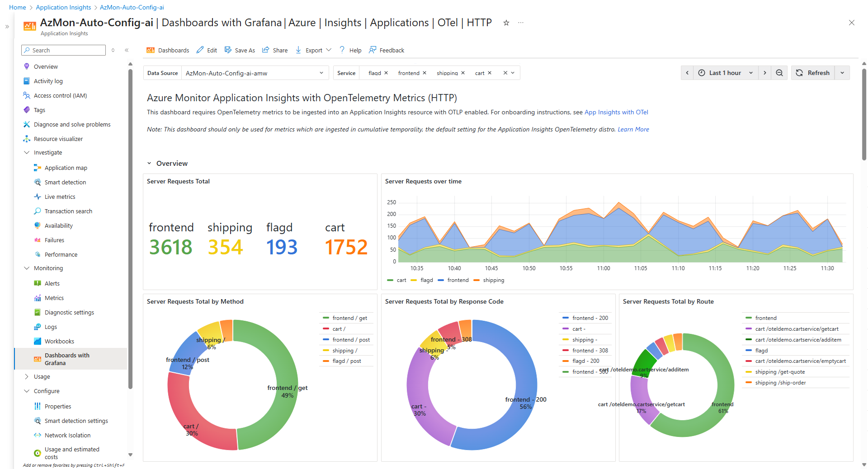Click the Refresh button

[x=813, y=73]
